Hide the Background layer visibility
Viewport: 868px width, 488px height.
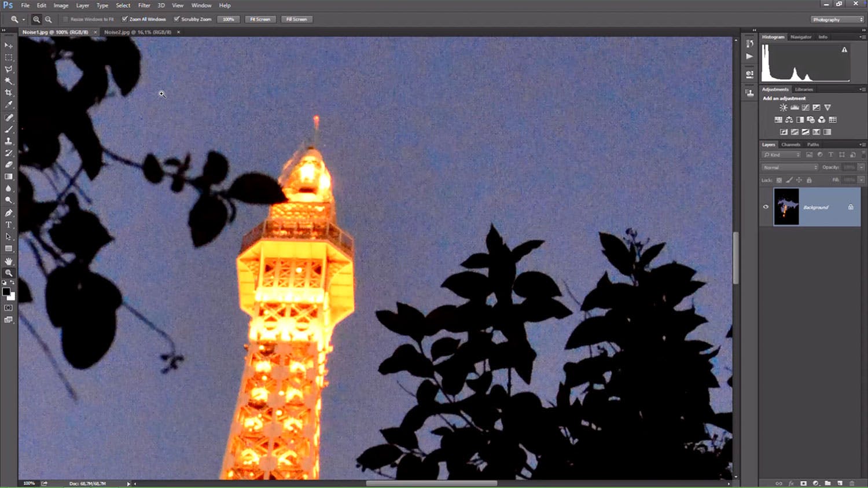[766, 207]
